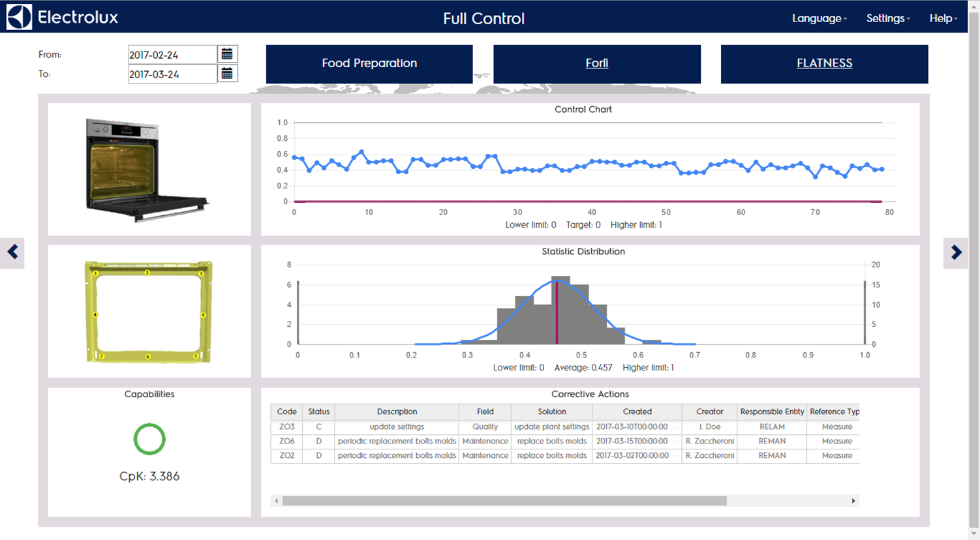Click the Electrolux logo icon
The image size is (980, 540).
(x=19, y=18)
